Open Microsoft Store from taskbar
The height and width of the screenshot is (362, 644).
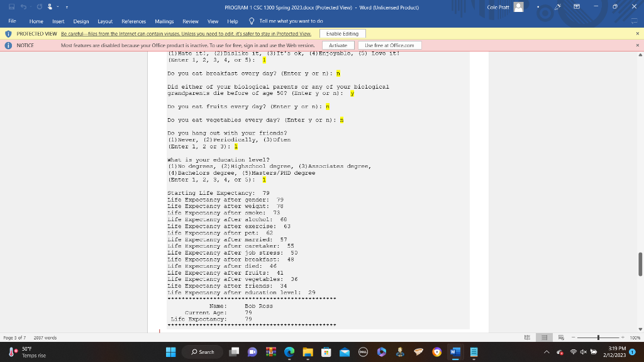[326, 352]
